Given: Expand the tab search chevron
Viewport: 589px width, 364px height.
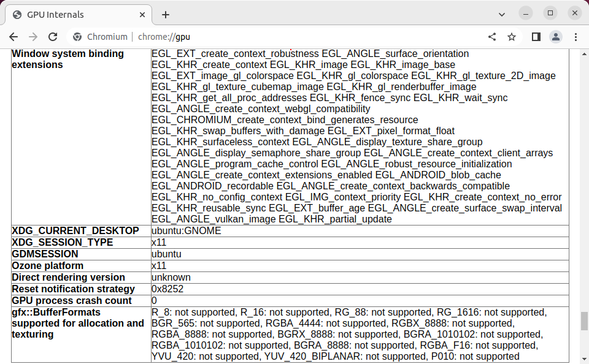Looking at the screenshot, I should click(x=502, y=13).
